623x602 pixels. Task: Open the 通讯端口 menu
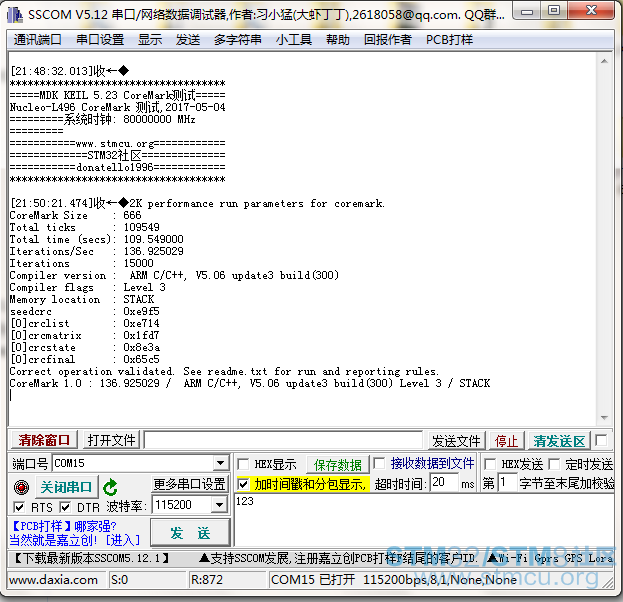tap(37, 40)
